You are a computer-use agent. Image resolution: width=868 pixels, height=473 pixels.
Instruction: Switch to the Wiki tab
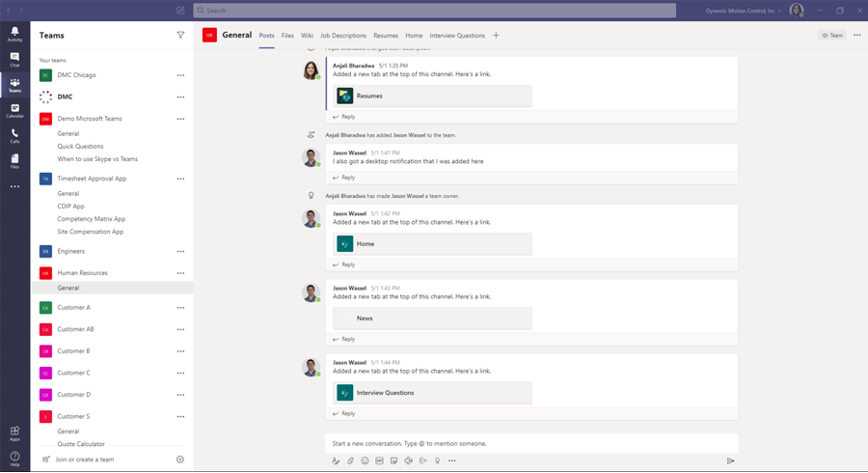(307, 36)
